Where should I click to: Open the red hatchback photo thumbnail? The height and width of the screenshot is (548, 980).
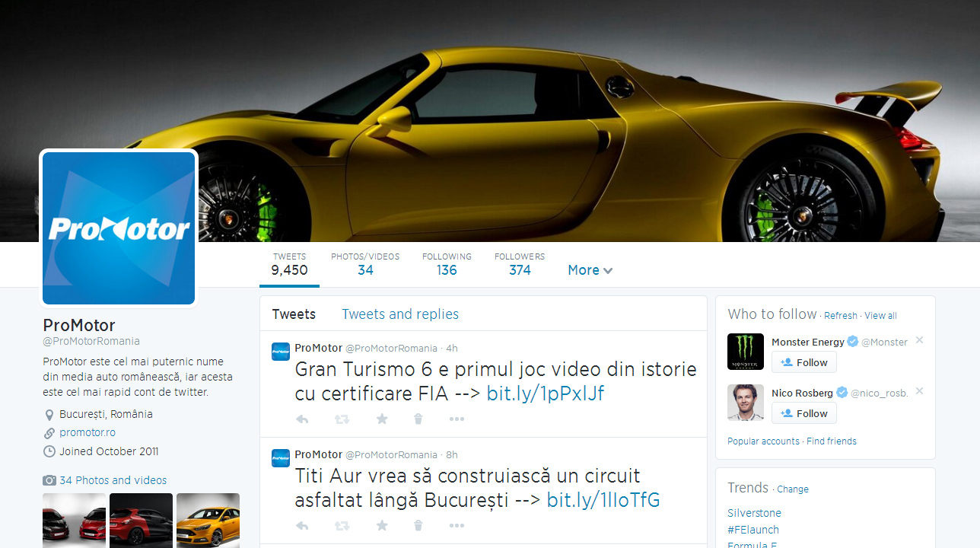(141, 521)
